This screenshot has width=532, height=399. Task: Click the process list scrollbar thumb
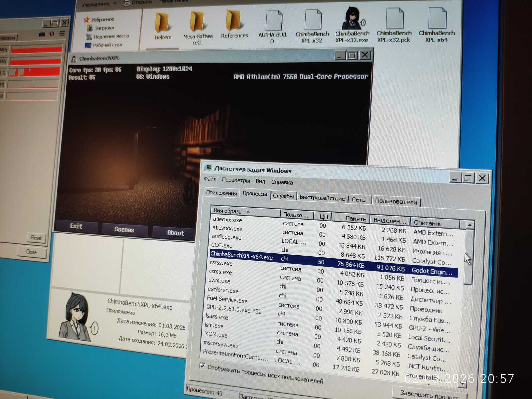tap(469, 257)
